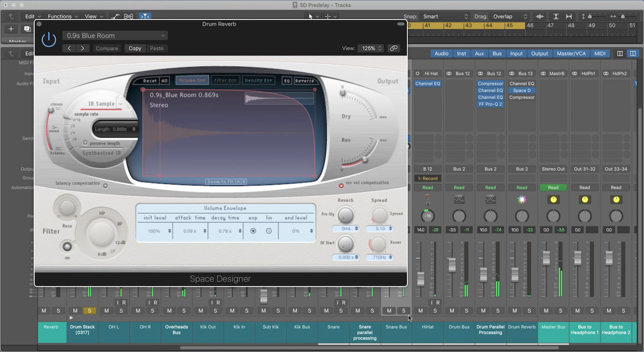Screen dimensions: 644x352
Task: Go to previous preset with left arrow
Action: (x=69, y=48)
